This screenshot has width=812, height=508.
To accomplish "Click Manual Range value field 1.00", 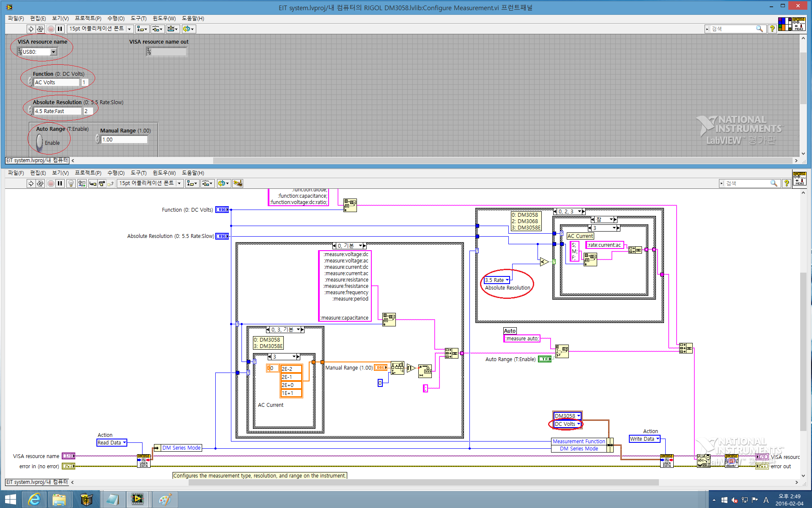I will [124, 139].
